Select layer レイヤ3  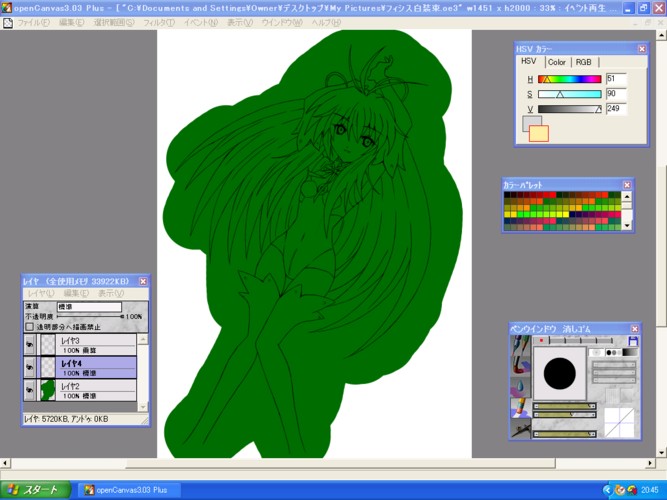pos(80,345)
